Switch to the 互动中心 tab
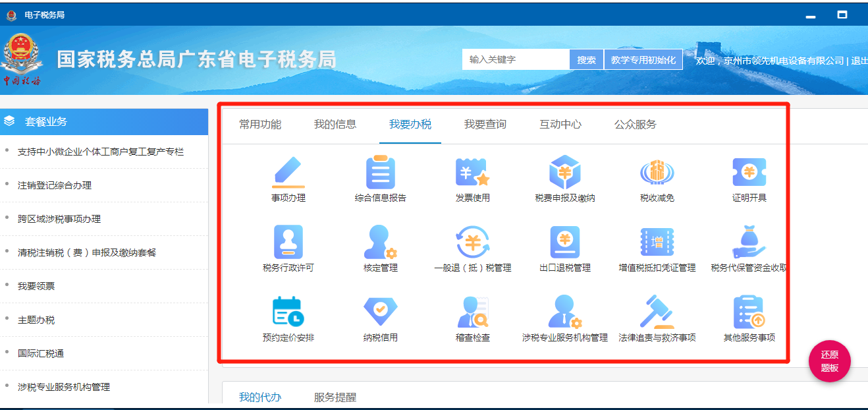The image size is (868, 410). (x=560, y=125)
